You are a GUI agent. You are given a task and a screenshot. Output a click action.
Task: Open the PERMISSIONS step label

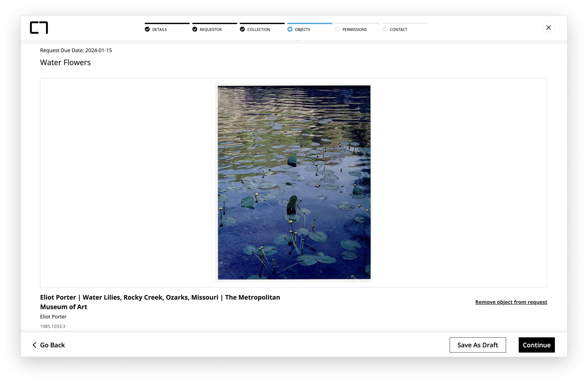pyautogui.click(x=354, y=30)
